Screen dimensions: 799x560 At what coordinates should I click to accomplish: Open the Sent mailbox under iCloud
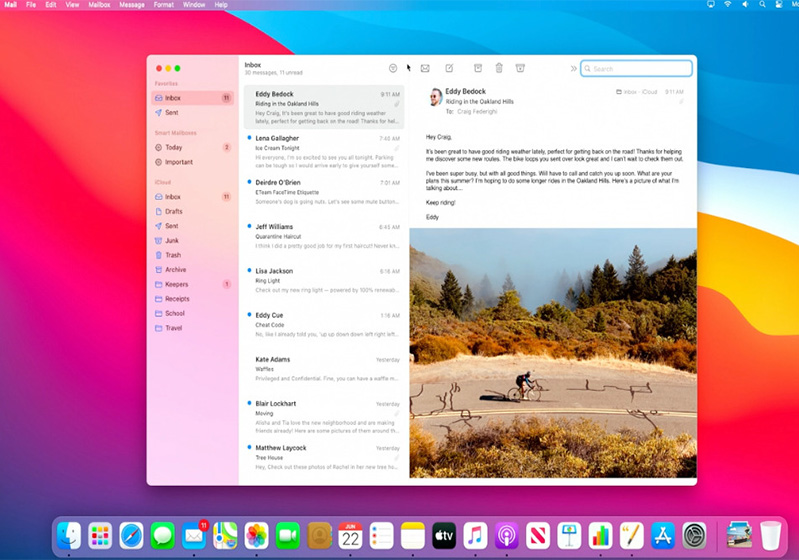click(193, 226)
